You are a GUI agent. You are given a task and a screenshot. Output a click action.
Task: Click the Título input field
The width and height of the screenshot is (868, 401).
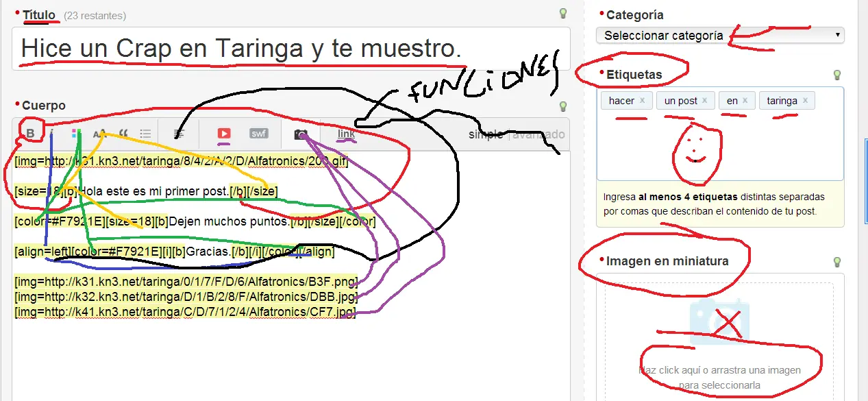click(x=291, y=49)
